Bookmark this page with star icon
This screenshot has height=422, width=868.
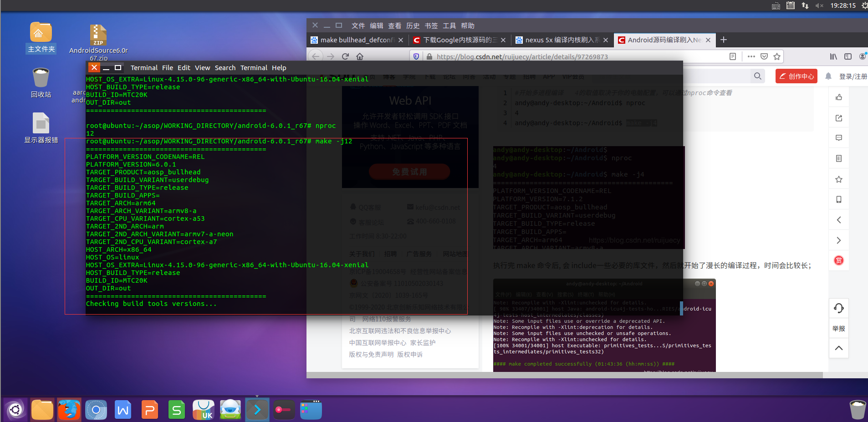[777, 56]
